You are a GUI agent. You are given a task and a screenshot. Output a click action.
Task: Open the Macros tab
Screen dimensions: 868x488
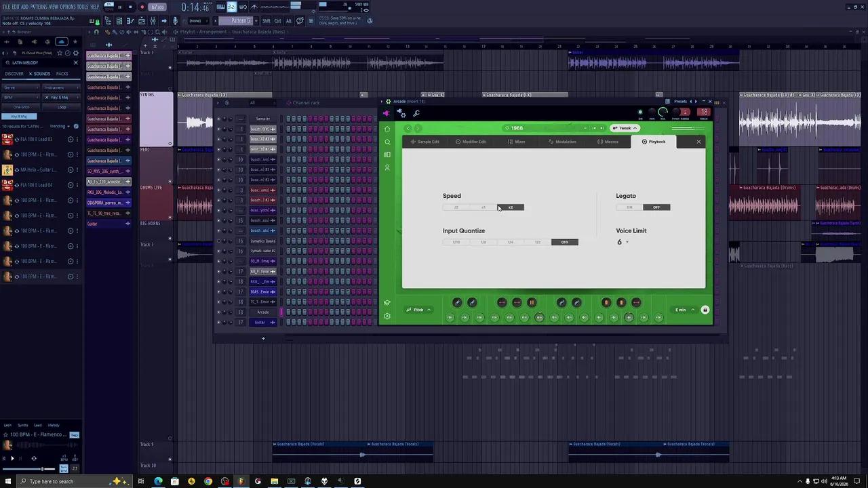point(608,142)
